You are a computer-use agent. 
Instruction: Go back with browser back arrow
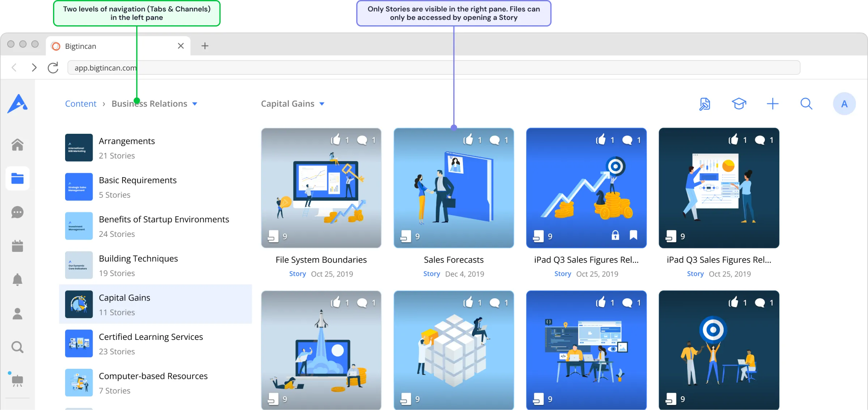(14, 68)
